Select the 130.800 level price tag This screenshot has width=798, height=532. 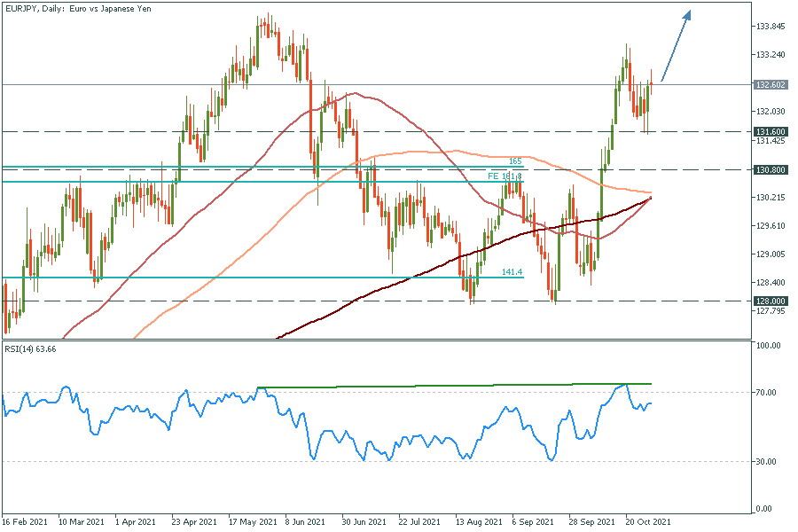point(769,169)
